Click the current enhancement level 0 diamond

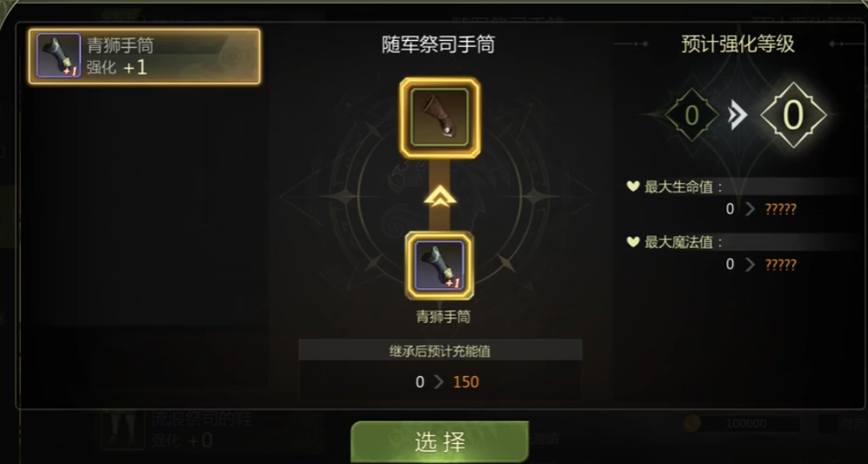pyautogui.click(x=691, y=116)
